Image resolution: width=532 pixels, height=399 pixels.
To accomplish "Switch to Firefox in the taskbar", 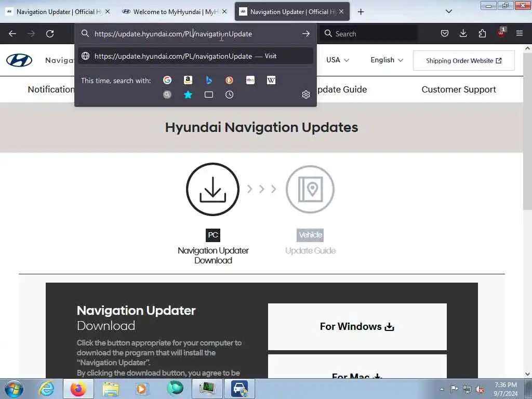I will tap(78, 389).
